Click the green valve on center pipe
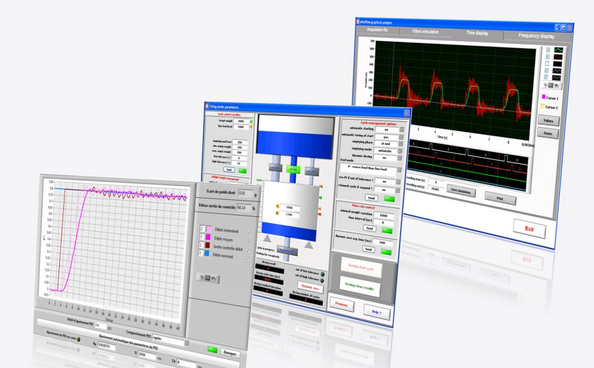This screenshot has height=368, width=594. click(293, 169)
